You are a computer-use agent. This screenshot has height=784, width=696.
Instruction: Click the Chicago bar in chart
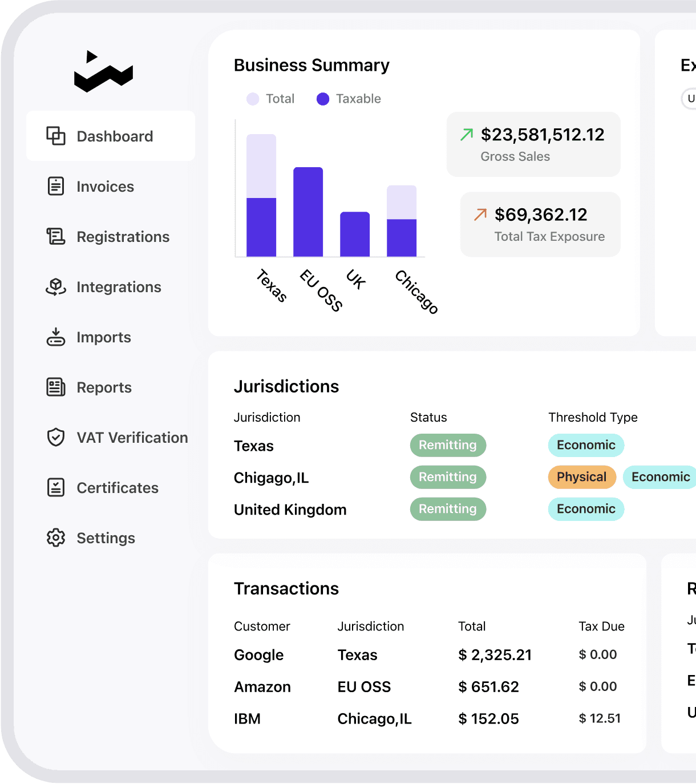click(x=402, y=221)
